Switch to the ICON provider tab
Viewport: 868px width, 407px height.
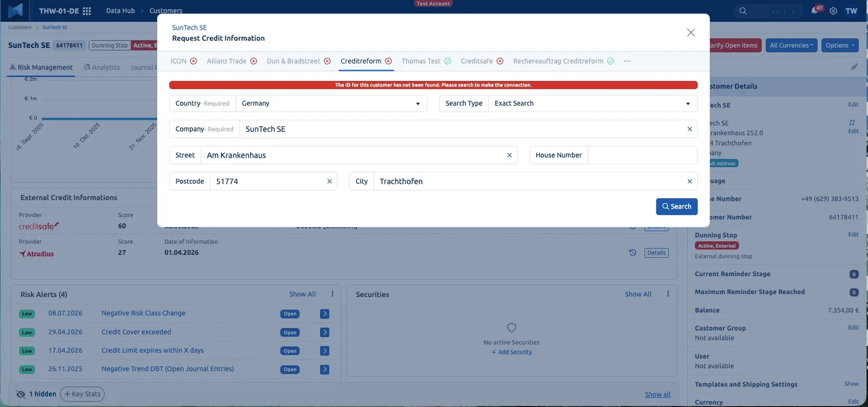click(183, 61)
